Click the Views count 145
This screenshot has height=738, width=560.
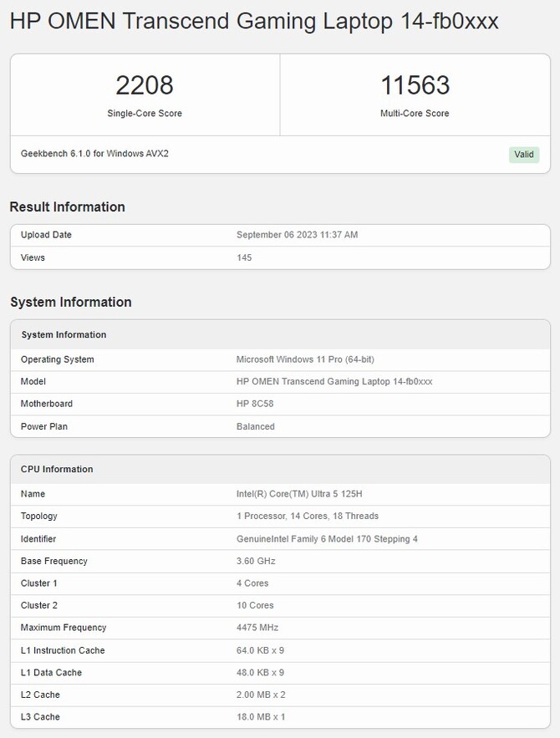244,257
